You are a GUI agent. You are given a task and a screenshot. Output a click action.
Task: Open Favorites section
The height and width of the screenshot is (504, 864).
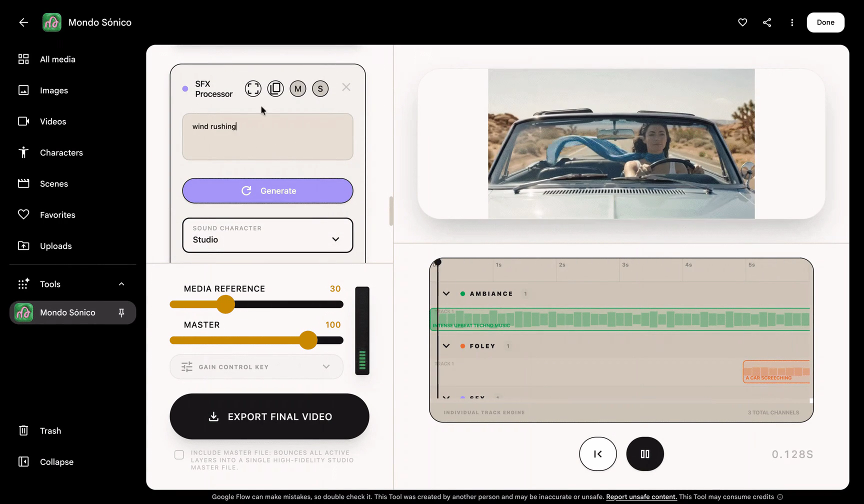[72, 214]
